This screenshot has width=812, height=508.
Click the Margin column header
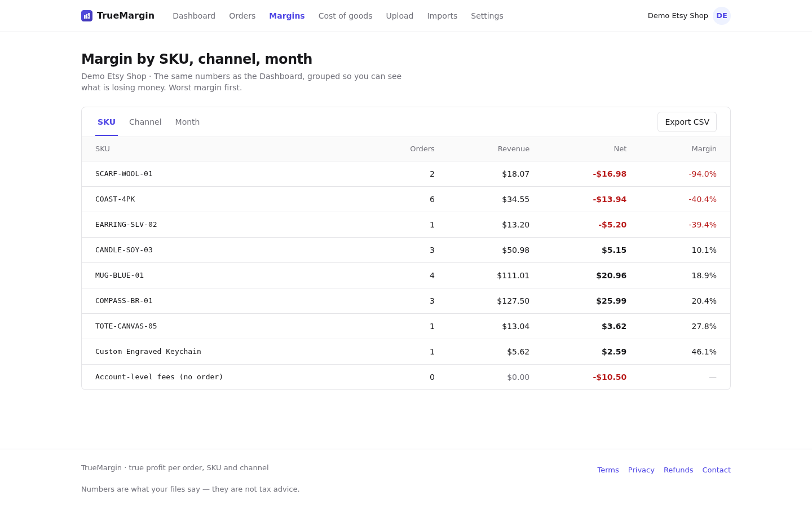tap(704, 149)
